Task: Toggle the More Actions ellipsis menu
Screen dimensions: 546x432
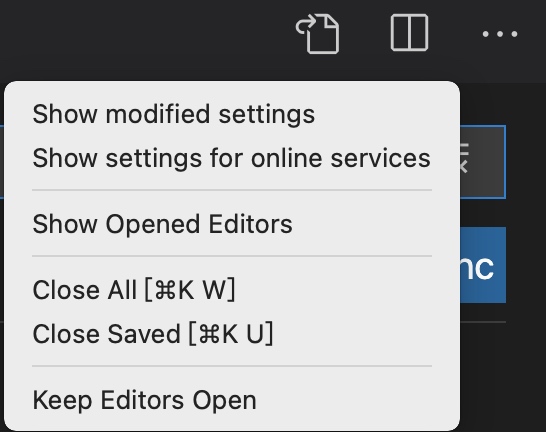Action: (500, 34)
